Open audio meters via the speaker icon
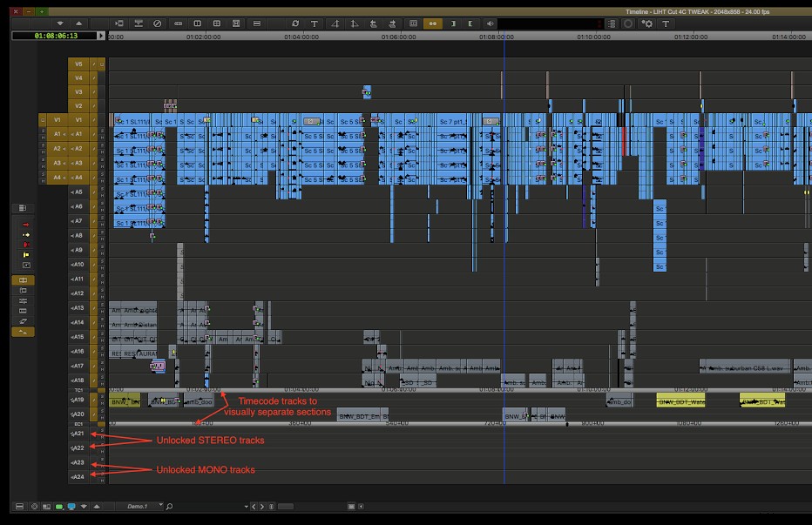 click(490, 24)
